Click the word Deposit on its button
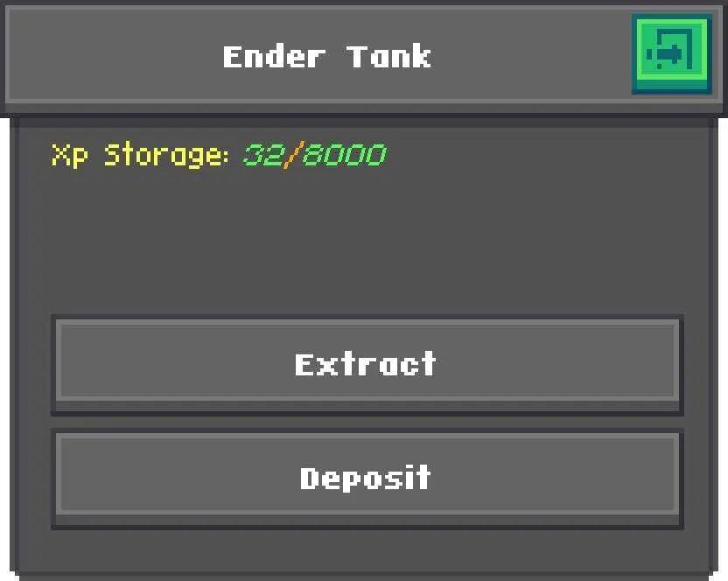 tap(366, 479)
